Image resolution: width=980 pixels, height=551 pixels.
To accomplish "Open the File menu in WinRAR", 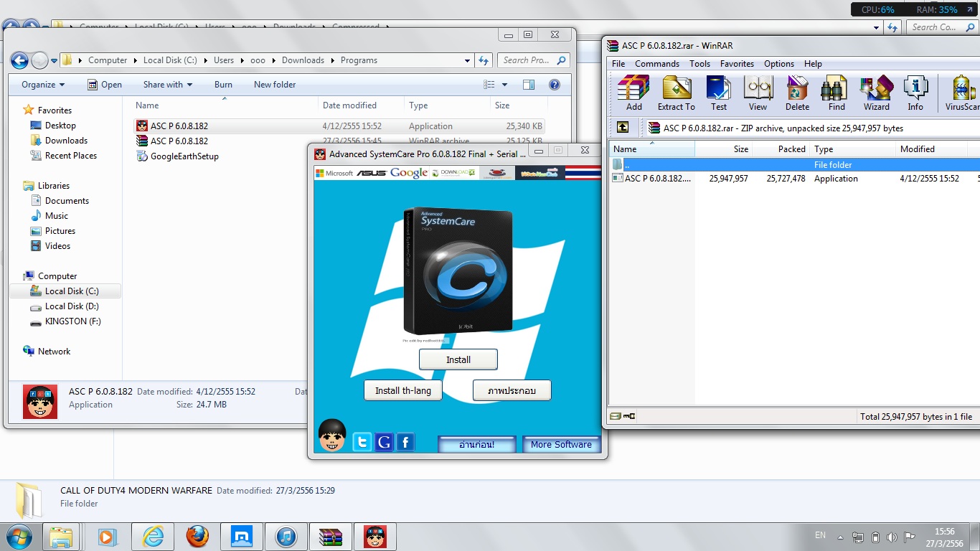I will click(x=618, y=64).
